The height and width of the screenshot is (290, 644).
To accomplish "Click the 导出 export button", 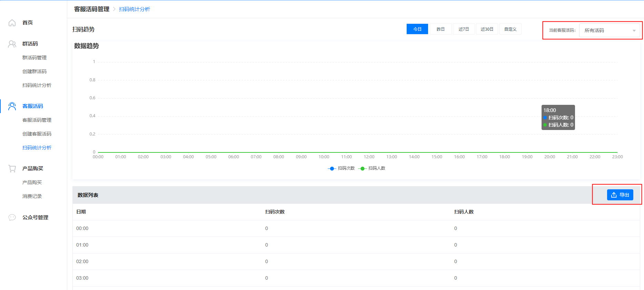I will [620, 195].
